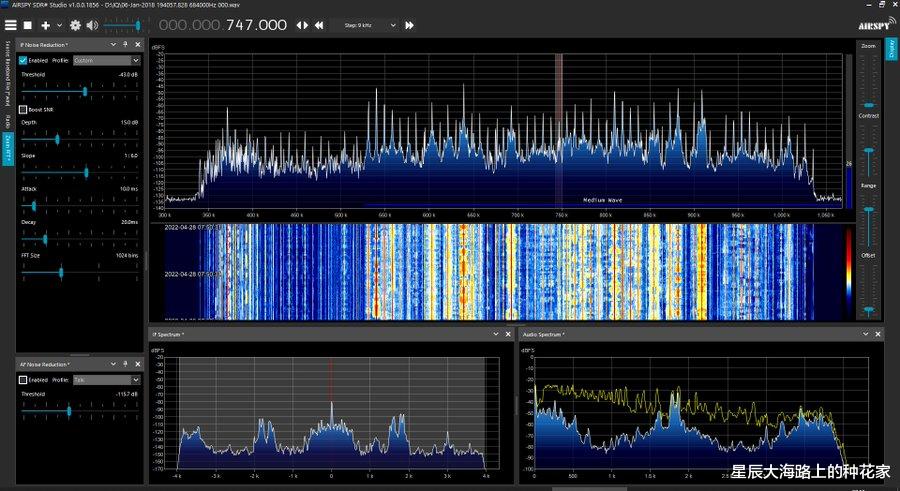This screenshot has height=491, width=900.
Task: Adjust the AF Noise Reduction Threshold slider
Action: (80, 411)
